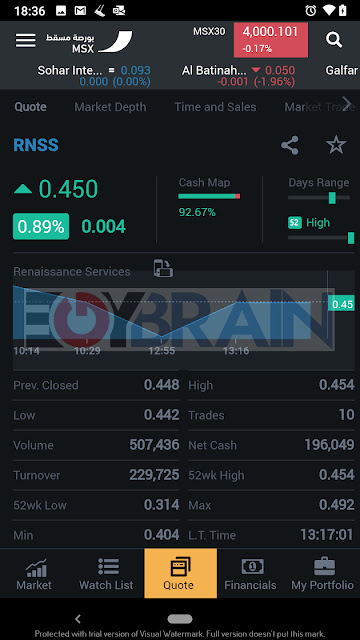The height and width of the screenshot is (640, 360).
Task: Open the My Portfolio briefcase icon
Action: (x=324, y=567)
